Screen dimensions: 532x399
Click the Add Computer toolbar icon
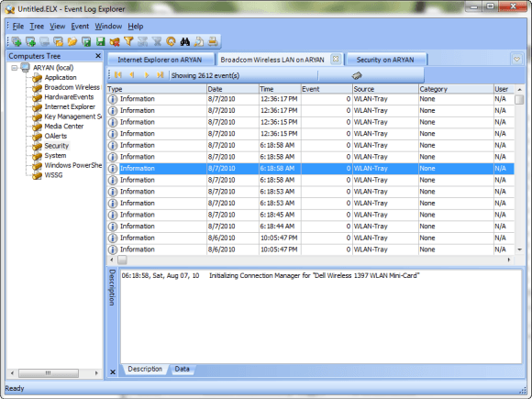pos(17,41)
